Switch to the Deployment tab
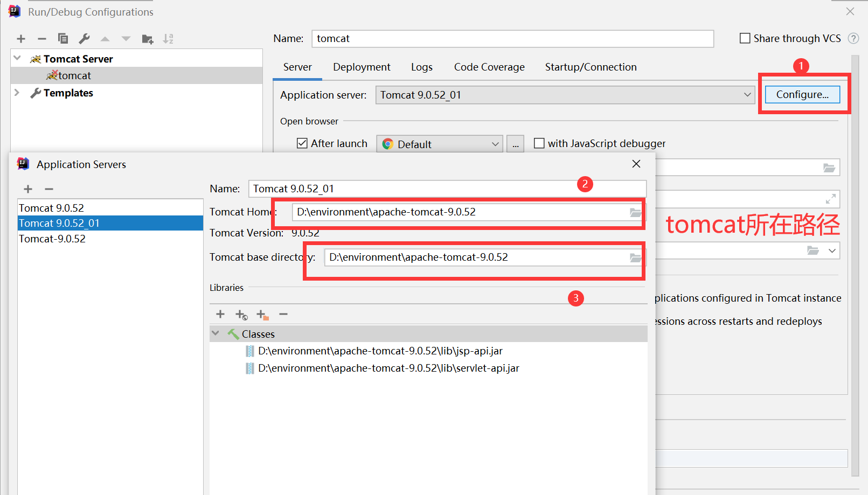The image size is (868, 495). tap(362, 67)
